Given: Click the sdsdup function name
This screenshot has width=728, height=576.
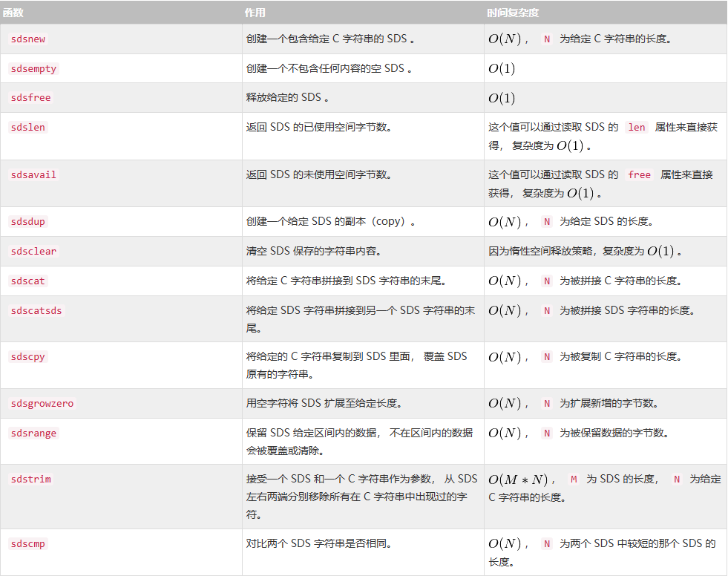Looking at the screenshot, I should 28,222.
